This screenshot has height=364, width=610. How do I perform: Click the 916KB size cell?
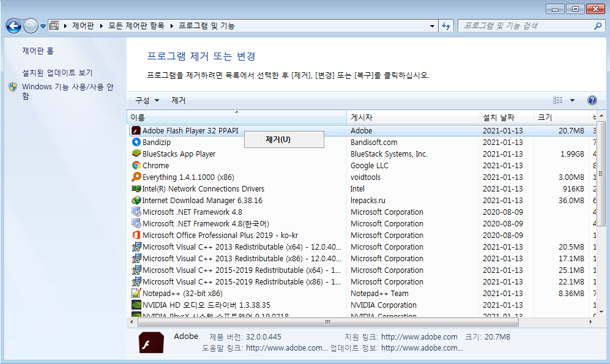tap(573, 189)
